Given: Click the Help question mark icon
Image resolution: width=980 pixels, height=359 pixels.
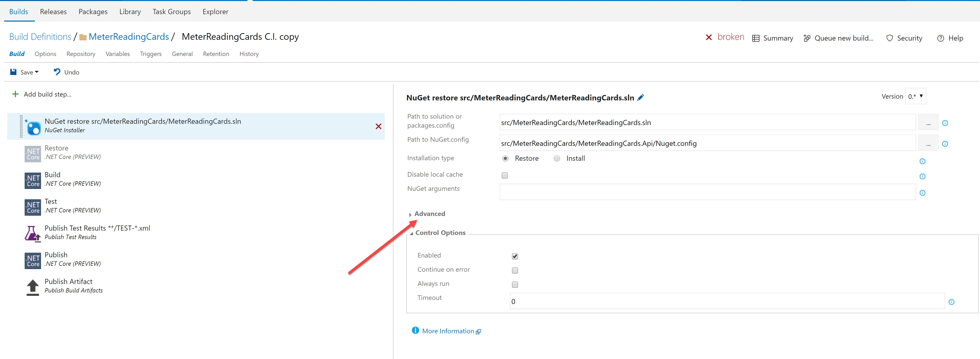Looking at the screenshot, I should [x=941, y=38].
